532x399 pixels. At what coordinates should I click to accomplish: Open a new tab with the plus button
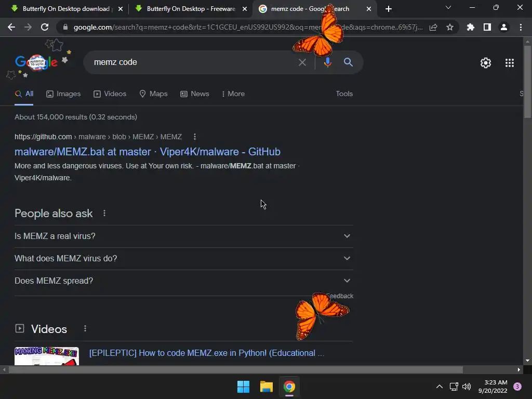389,9
